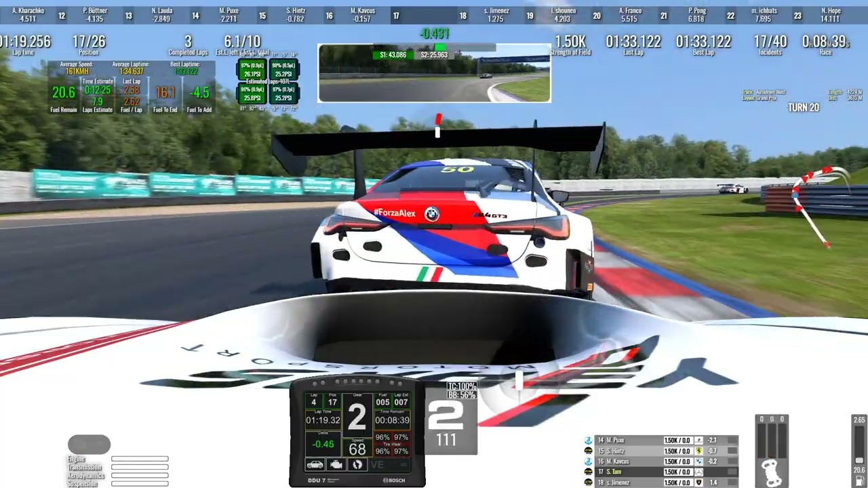Click the class icon left of M. Kavcus

(x=588, y=462)
